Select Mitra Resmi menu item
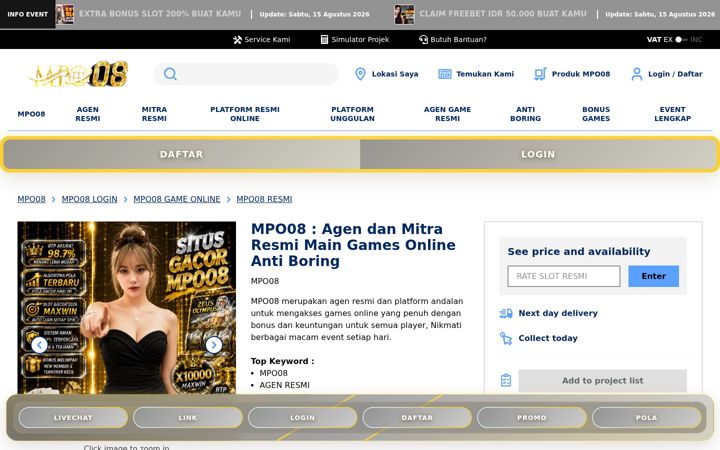The width and height of the screenshot is (720, 450). (154, 114)
